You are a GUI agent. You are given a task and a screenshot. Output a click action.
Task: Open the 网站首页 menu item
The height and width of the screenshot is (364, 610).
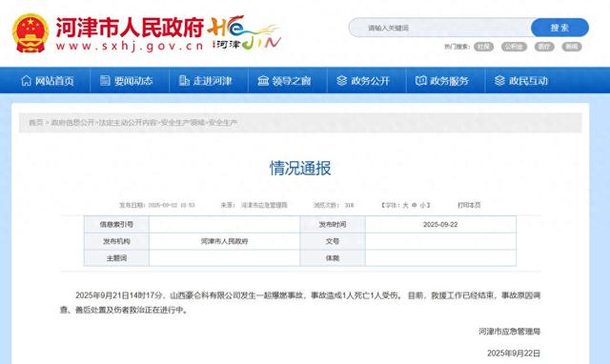(x=54, y=81)
